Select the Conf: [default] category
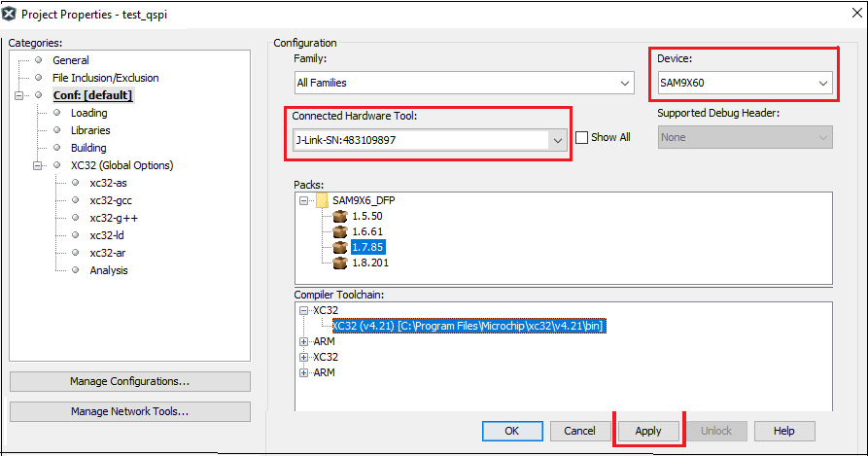 (x=93, y=95)
